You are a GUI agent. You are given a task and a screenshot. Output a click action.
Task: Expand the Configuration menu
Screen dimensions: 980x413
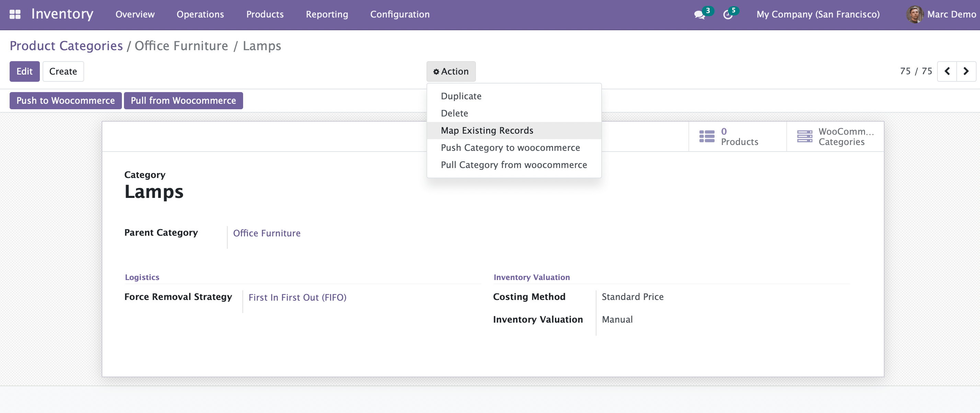399,14
